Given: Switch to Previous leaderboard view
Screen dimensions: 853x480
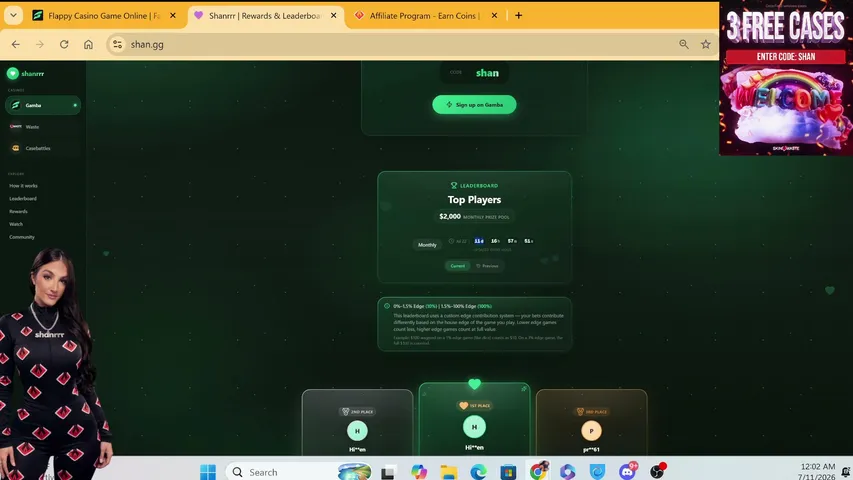Looking at the screenshot, I should click(487, 266).
